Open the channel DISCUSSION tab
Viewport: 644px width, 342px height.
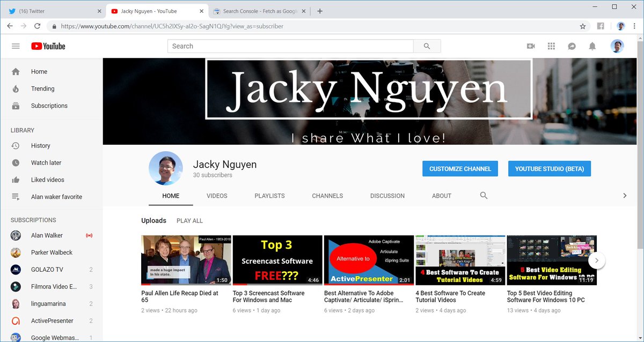point(387,196)
